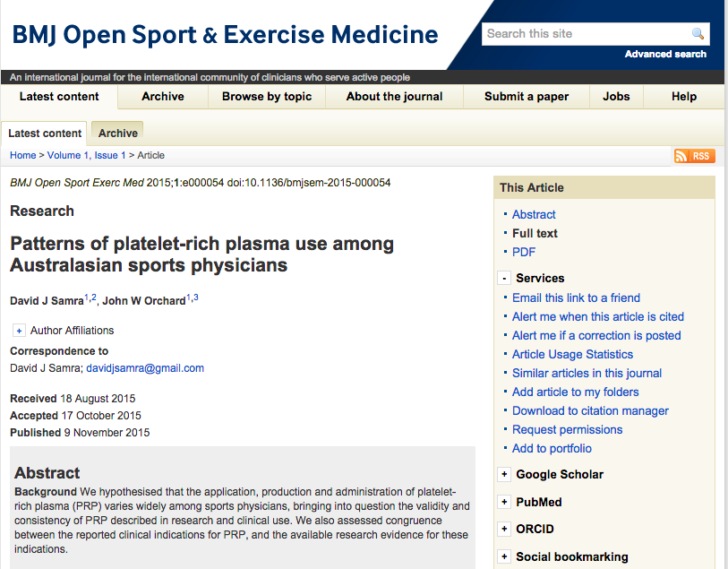Open Volume 1, Issue 1 breadcrumb
Image resolution: width=728 pixels, height=569 pixels.
[x=86, y=156]
